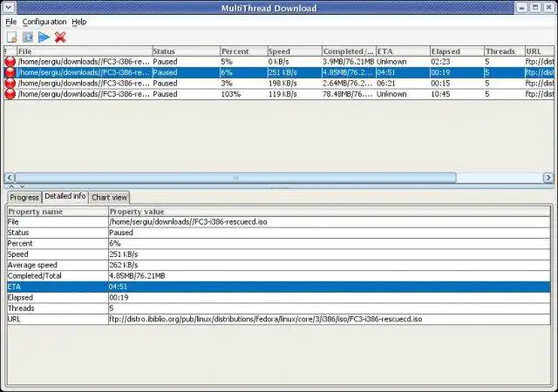Delete download with red X icon
The width and height of the screenshot is (558, 392).
click(60, 37)
